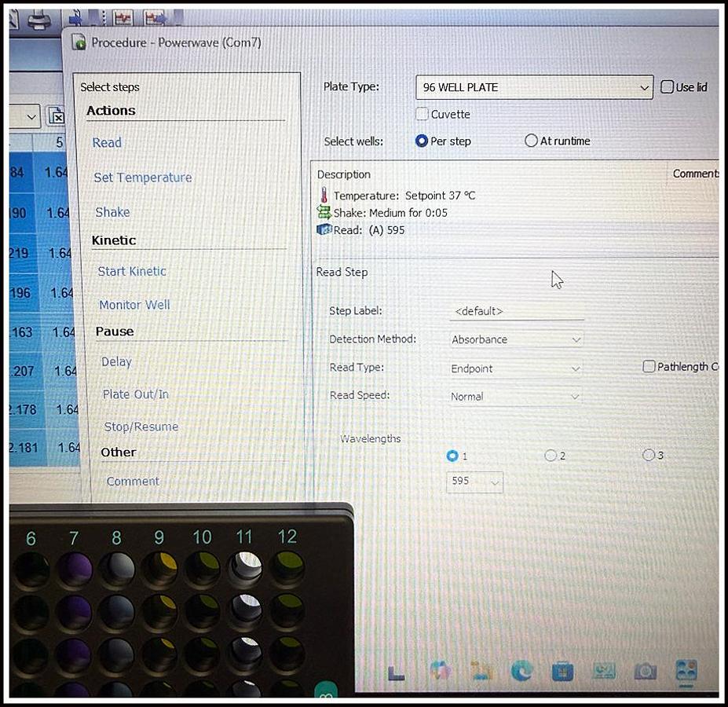Add a Start Kinetic step
The image size is (728, 707).
pyautogui.click(x=132, y=271)
